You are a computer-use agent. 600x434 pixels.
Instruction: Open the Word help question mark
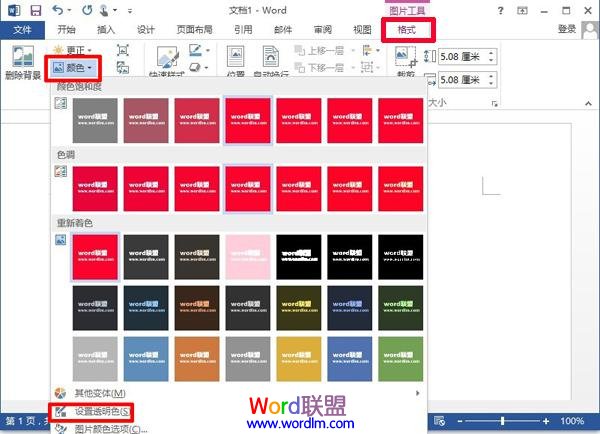click(x=501, y=11)
